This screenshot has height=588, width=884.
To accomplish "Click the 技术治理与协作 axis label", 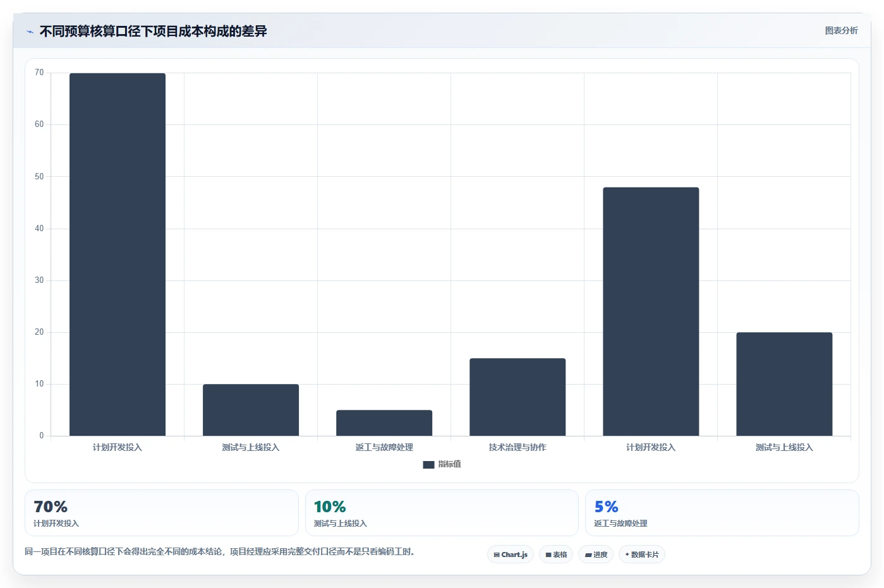I will coord(518,447).
